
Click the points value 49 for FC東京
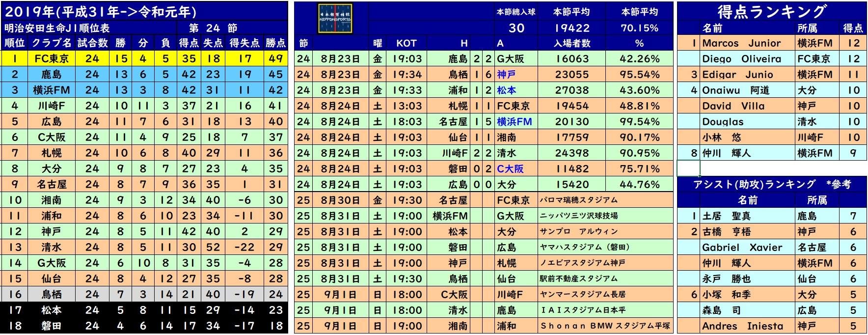[276, 59]
